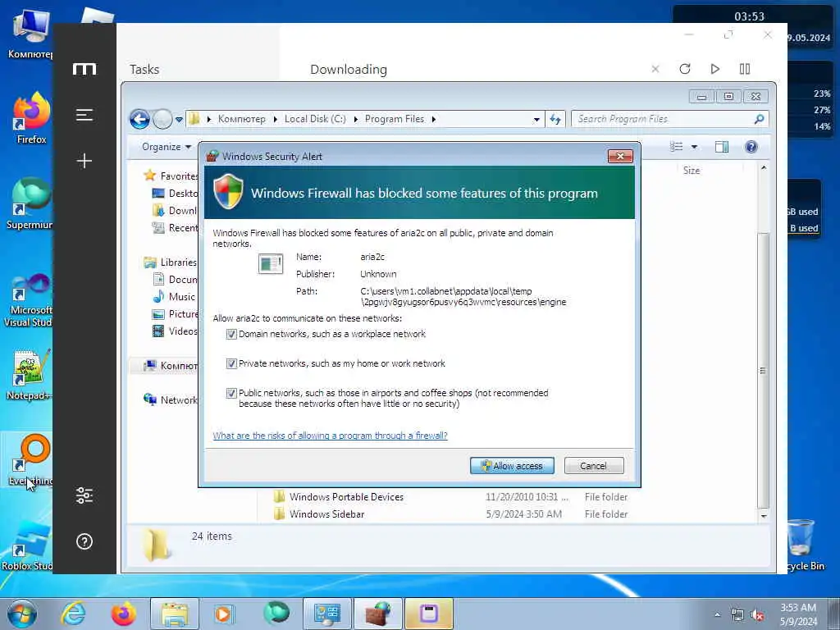
Task: Click the scroll down arrow in Explorer
Action: tap(764, 516)
